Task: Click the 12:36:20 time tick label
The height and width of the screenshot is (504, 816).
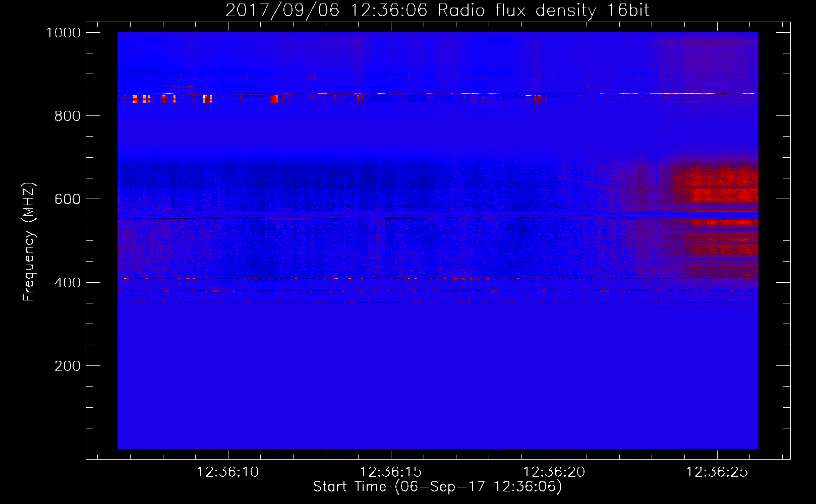Action: click(554, 472)
